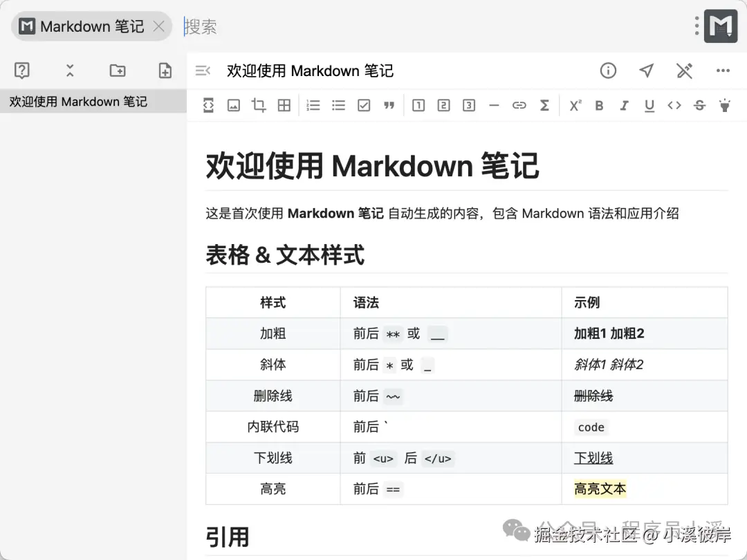Insert a block quote
Viewport: 747px width, 560px height.
[389, 105]
